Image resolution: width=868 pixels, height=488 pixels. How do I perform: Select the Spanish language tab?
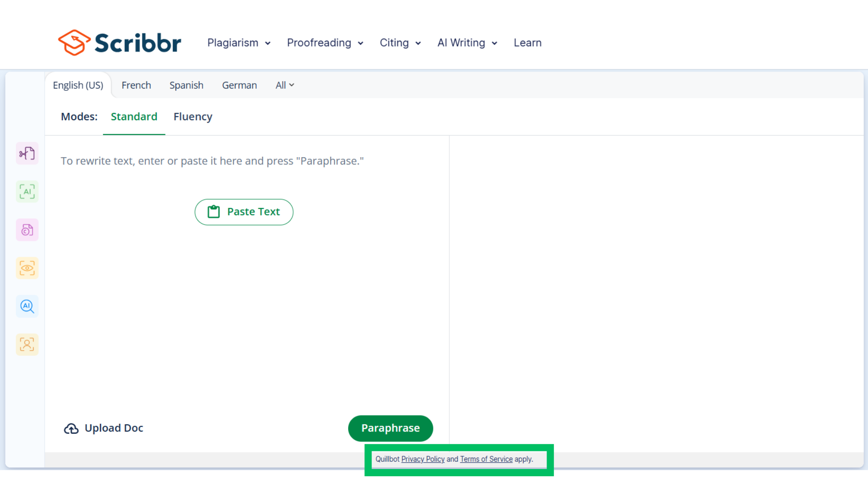[x=186, y=85]
